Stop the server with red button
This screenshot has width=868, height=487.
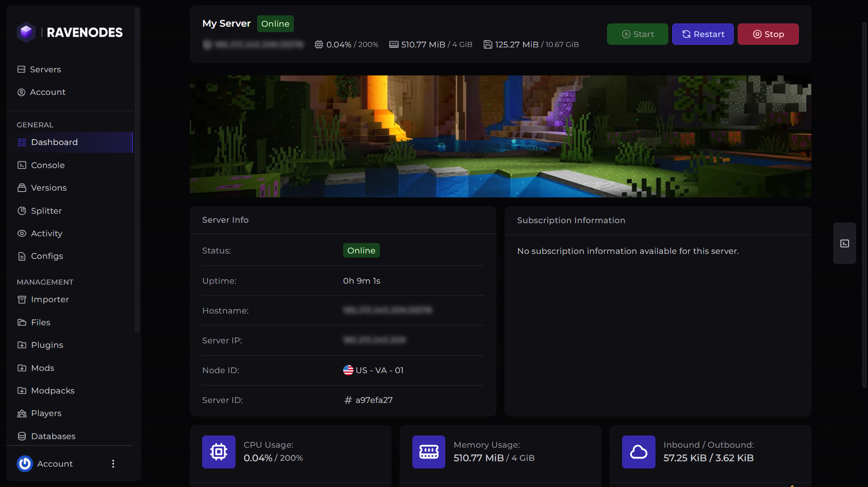pyautogui.click(x=768, y=34)
